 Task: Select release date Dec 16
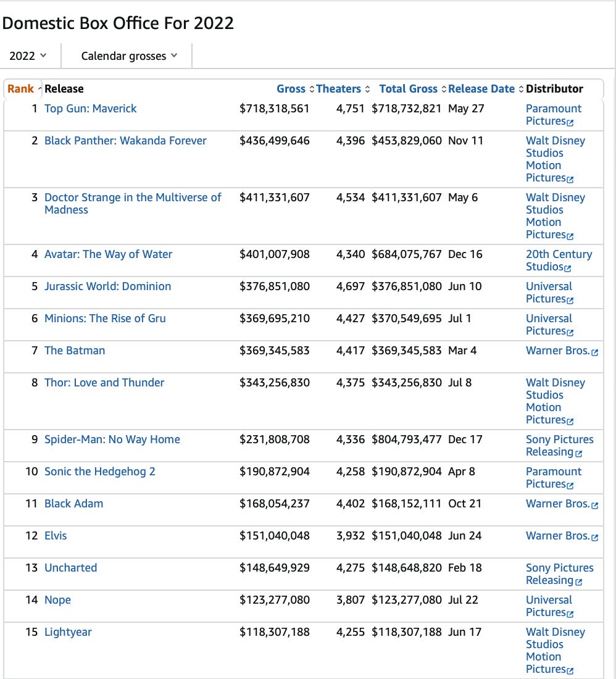point(465,254)
